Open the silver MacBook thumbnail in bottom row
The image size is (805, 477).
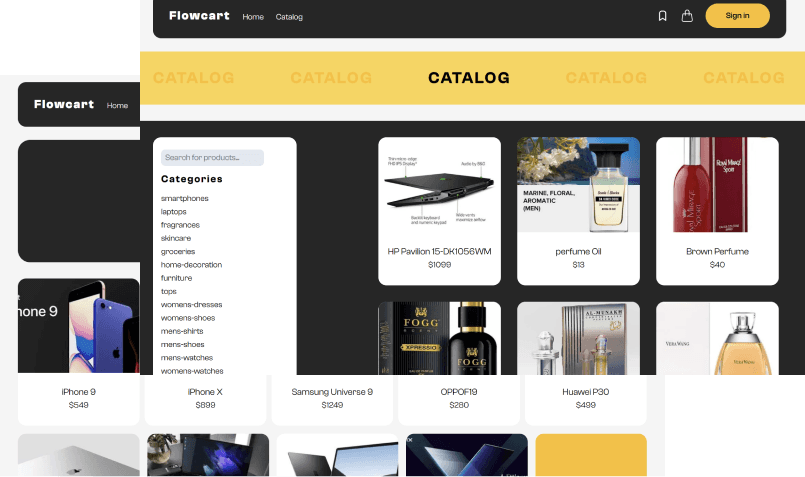click(79, 455)
